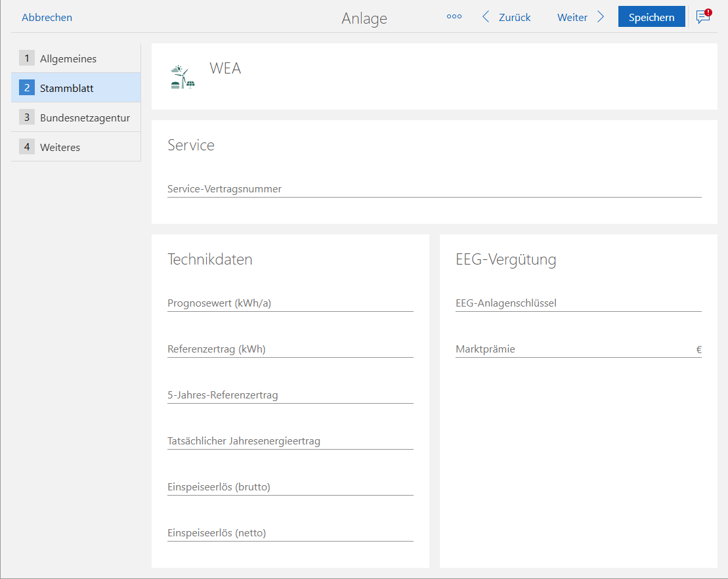The width and height of the screenshot is (728, 579).
Task: Click into the Referenzertrag (kWh) field
Action: (x=290, y=349)
